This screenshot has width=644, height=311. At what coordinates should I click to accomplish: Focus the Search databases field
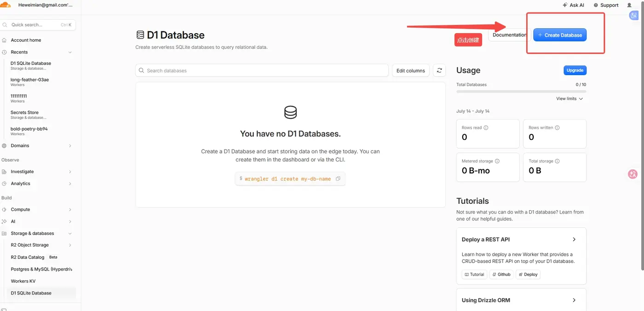[262, 70]
